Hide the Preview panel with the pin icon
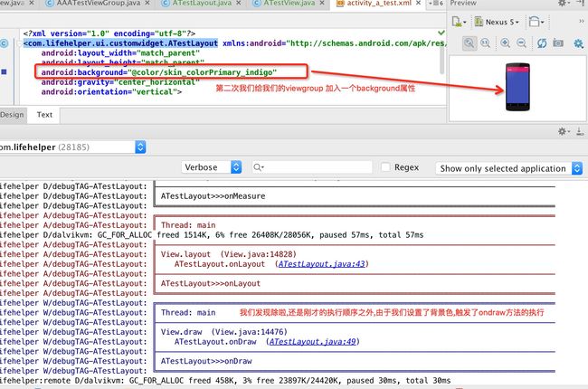The width and height of the screenshot is (588, 389). point(580,3)
